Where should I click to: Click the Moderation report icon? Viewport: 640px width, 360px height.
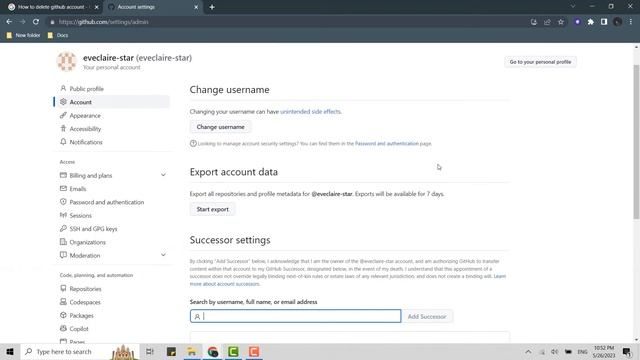[x=63, y=255]
